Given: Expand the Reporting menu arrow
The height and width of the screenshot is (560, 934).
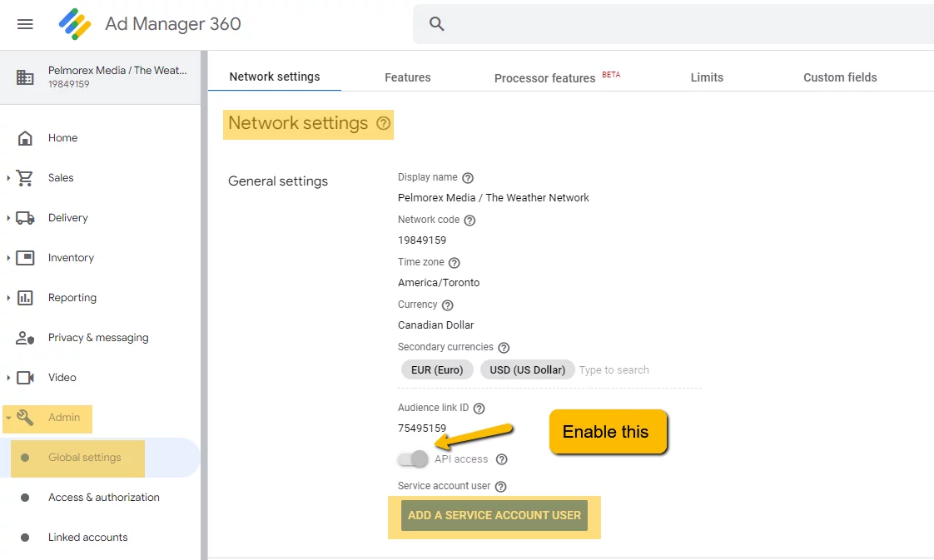Looking at the screenshot, I should click(x=8, y=298).
